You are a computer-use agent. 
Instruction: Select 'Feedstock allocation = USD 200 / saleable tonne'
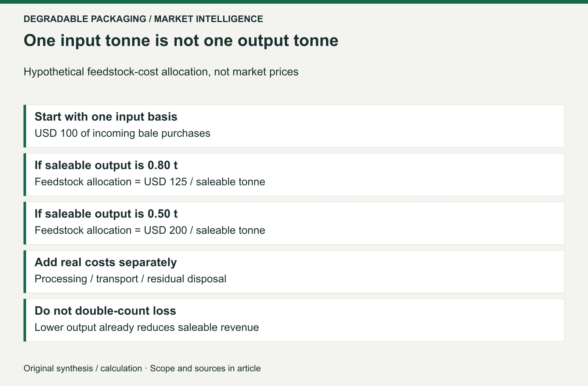click(150, 230)
